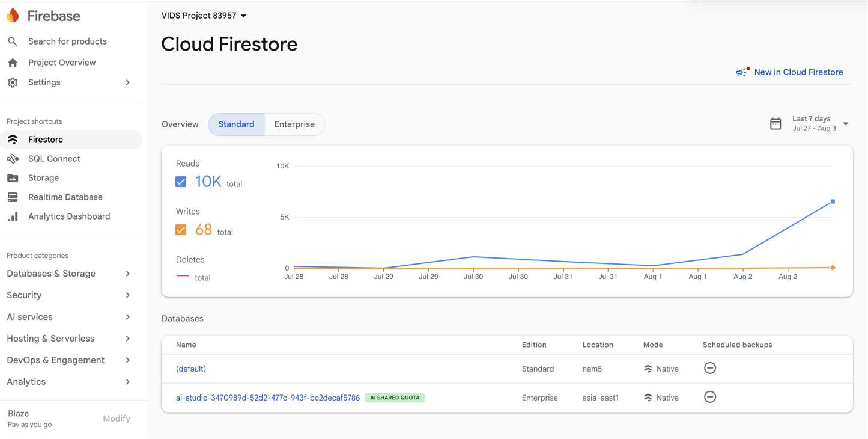The image size is (868, 439).
Task: Click the AI SHARED QUOTA badge
Action: click(x=395, y=398)
